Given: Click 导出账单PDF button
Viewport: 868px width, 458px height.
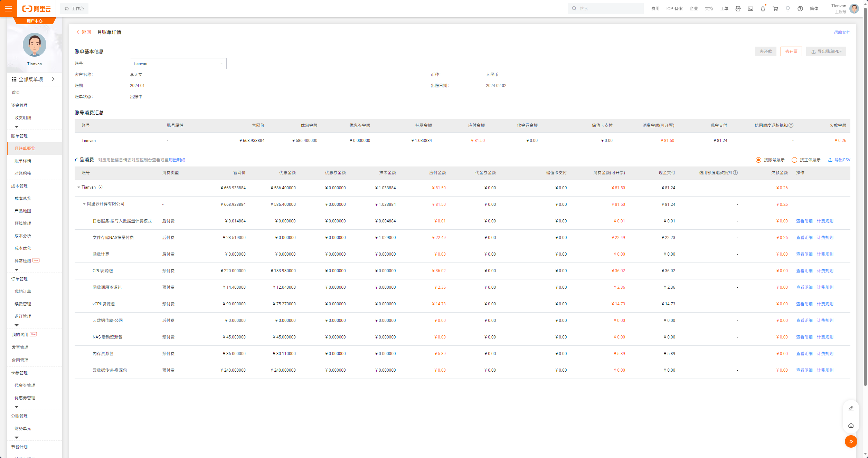Looking at the screenshot, I should (826, 51).
